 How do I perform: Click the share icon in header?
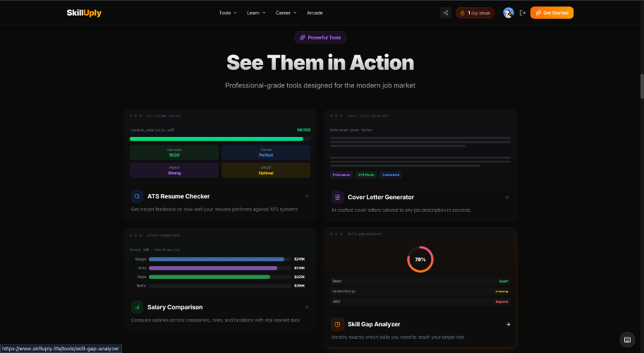pos(446,13)
